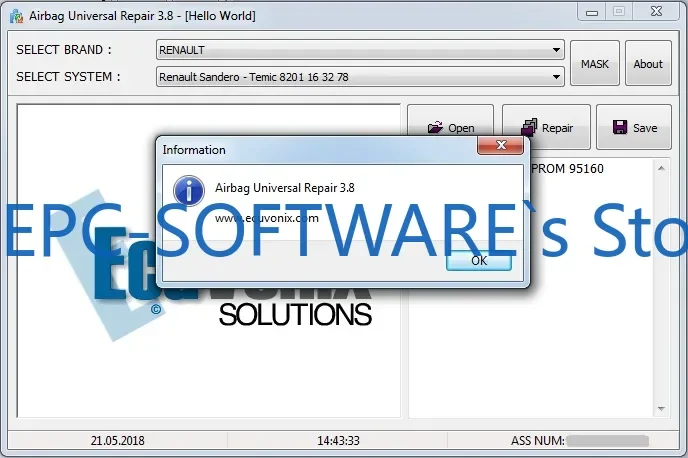The image size is (688, 458).
Task: Click the open-folder icon on Open button
Action: tap(435, 128)
